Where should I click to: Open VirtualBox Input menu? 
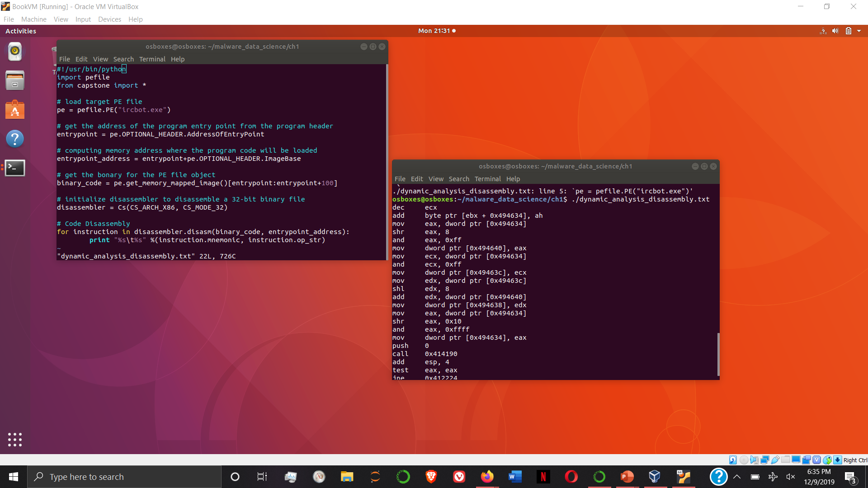click(x=83, y=19)
